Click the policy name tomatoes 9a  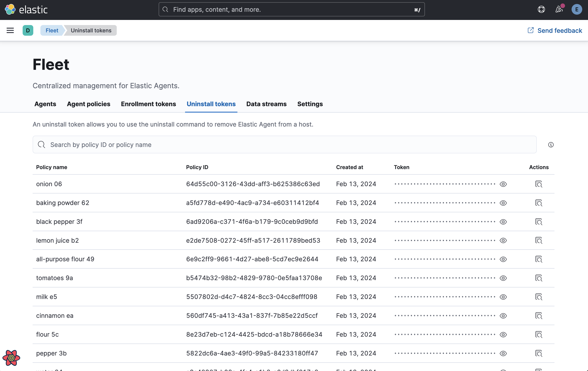pos(54,278)
